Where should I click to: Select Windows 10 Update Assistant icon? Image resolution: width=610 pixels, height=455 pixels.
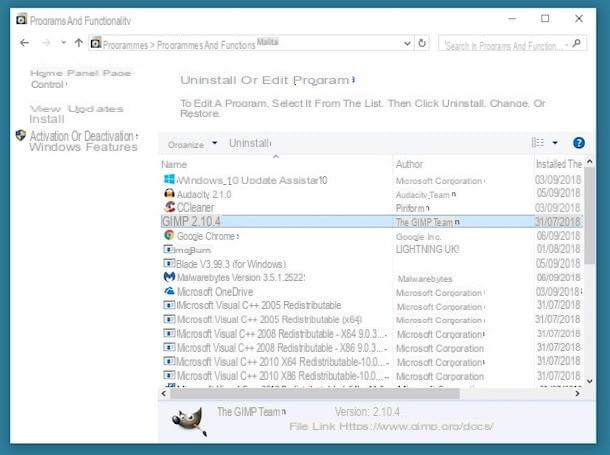click(169, 179)
